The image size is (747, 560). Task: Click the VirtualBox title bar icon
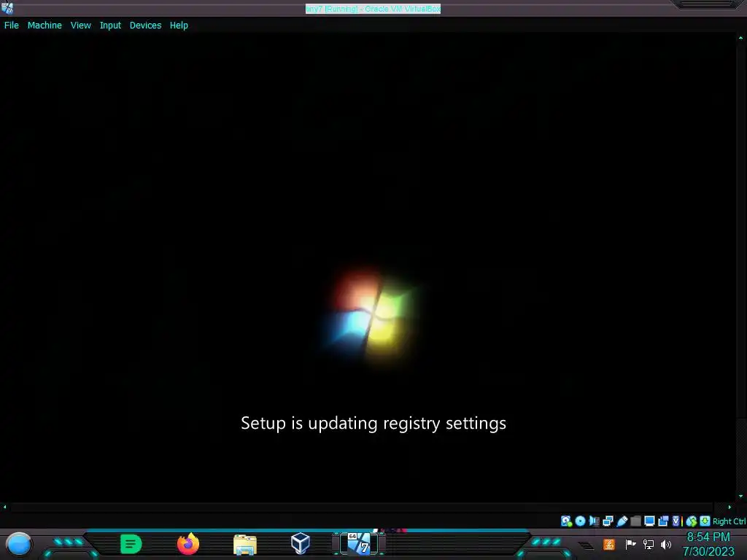click(x=7, y=8)
